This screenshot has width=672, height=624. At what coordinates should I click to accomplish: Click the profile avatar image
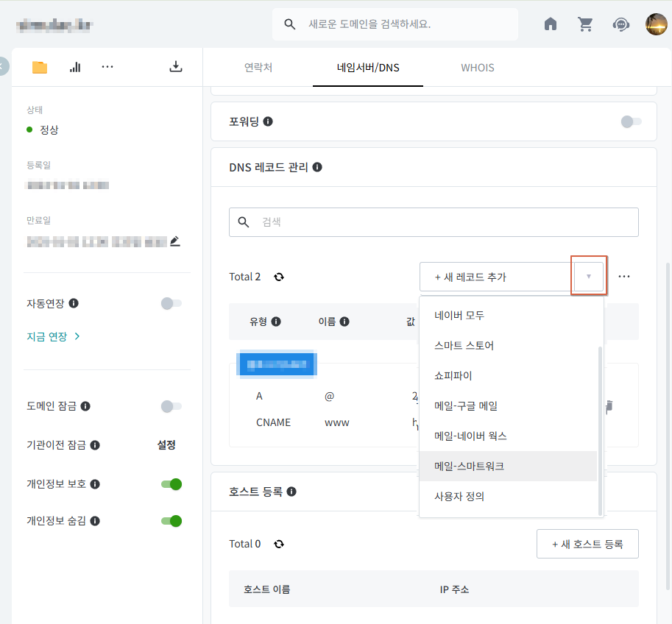(654, 24)
